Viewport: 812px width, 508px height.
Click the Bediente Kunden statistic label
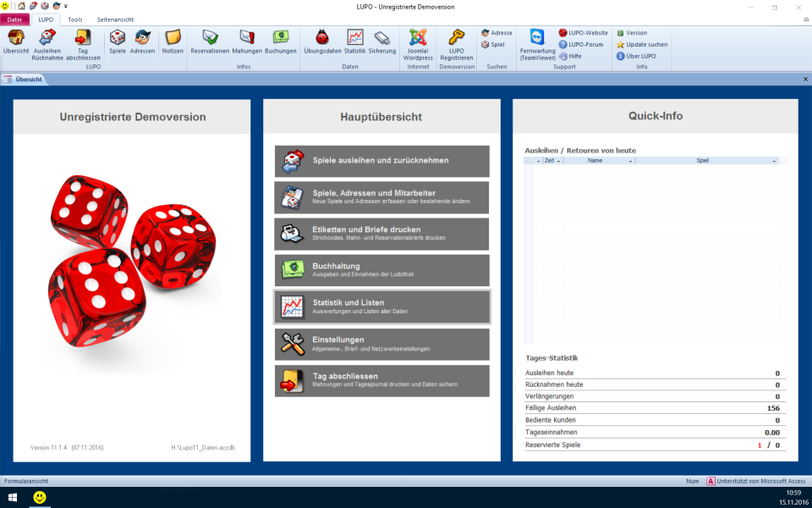[x=551, y=420]
